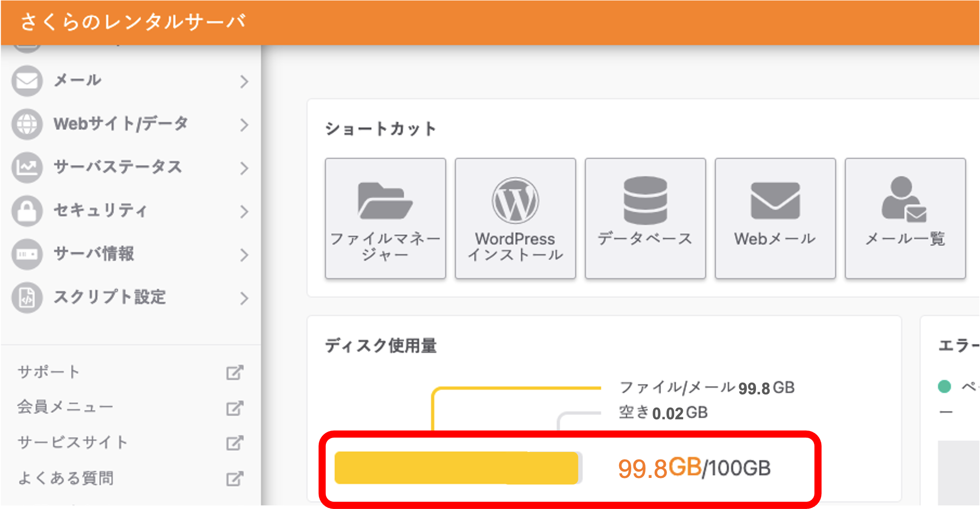Click the 99.8GB/100GB usage text
The height and width of the screenshot is (509, 980).
pyautogui.click(x=694, y=466)
